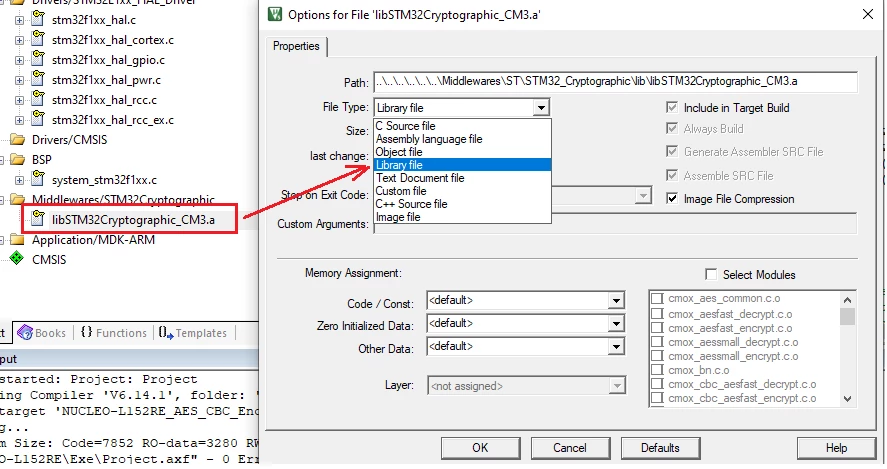Open the Other Data dropdown

tap(616, 346)
